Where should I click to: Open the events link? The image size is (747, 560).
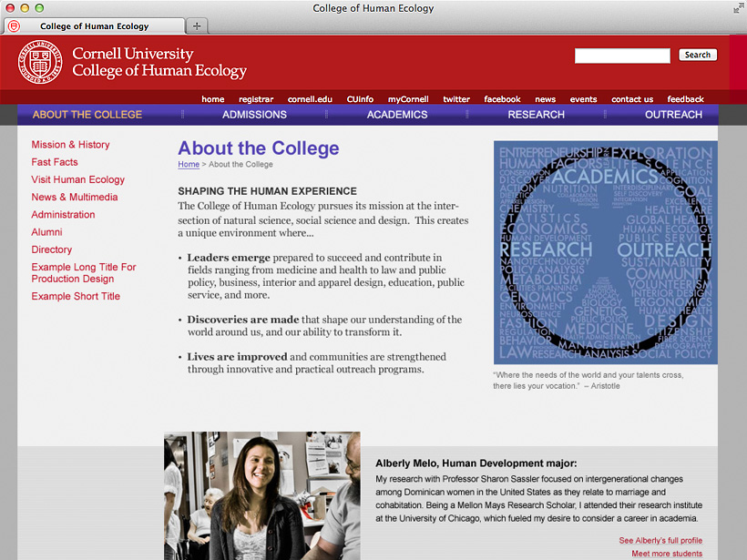[x=583, y=99]
